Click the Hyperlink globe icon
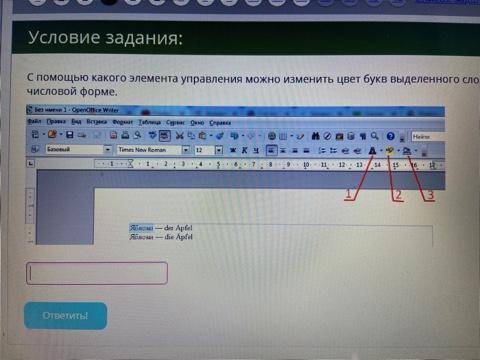 (x=272, y=136)
